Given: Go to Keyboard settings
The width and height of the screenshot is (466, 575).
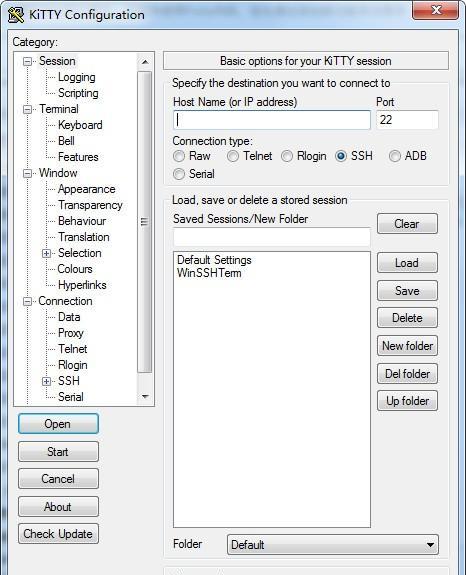Looking at the screenshot, I should pos(80,125).
